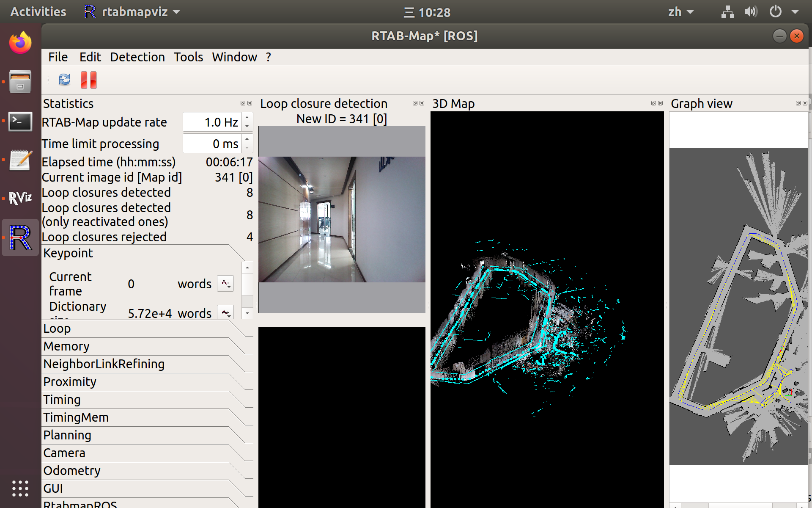Expand the Memory parameters section

(x=66, y=346)
